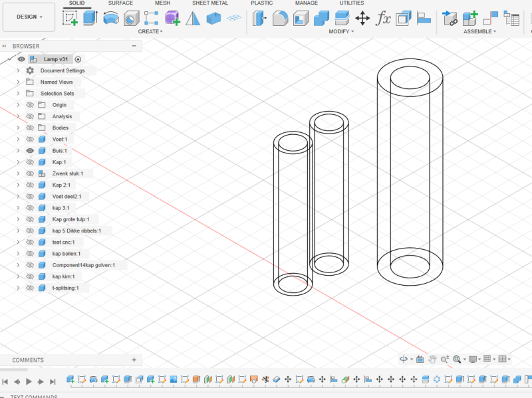Select the Joint tool
The height and width of the screenshot is (398, 532).
pyautogui.click(x=491, y=18)
